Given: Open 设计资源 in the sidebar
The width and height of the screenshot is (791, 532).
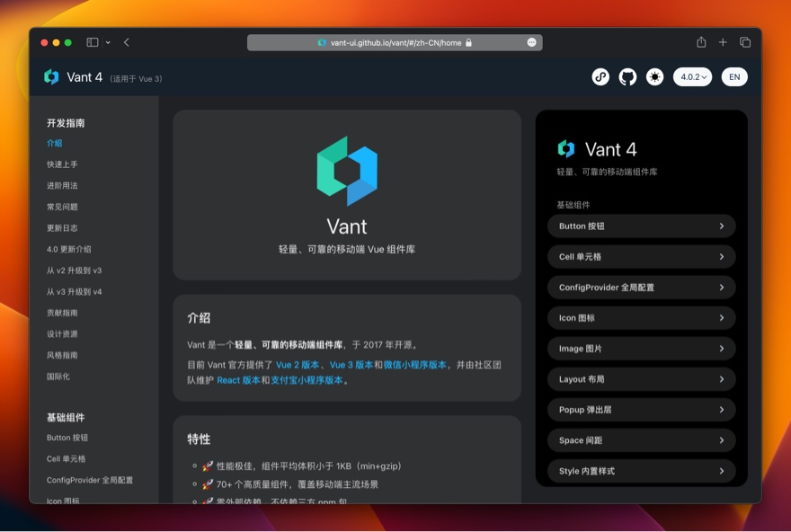Looking at the screenshot, I should 62,333.
